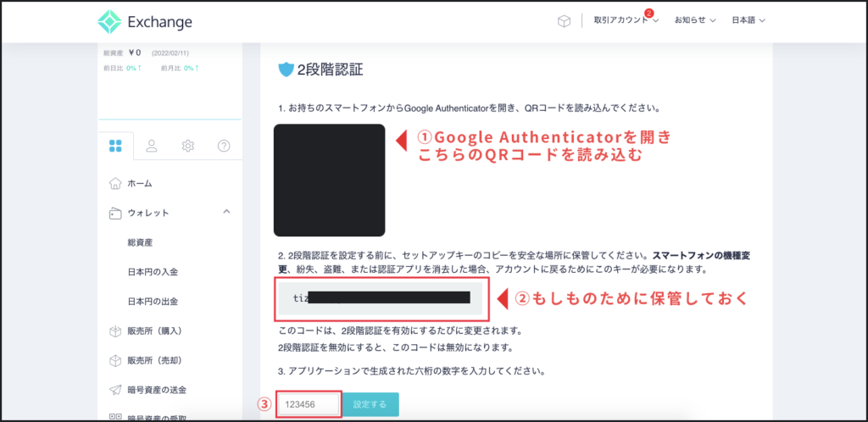The width and height of the screenshot is (868, 422).
Task: Click the Coincheck Exchange logo
Action: (x=145, y=22)
